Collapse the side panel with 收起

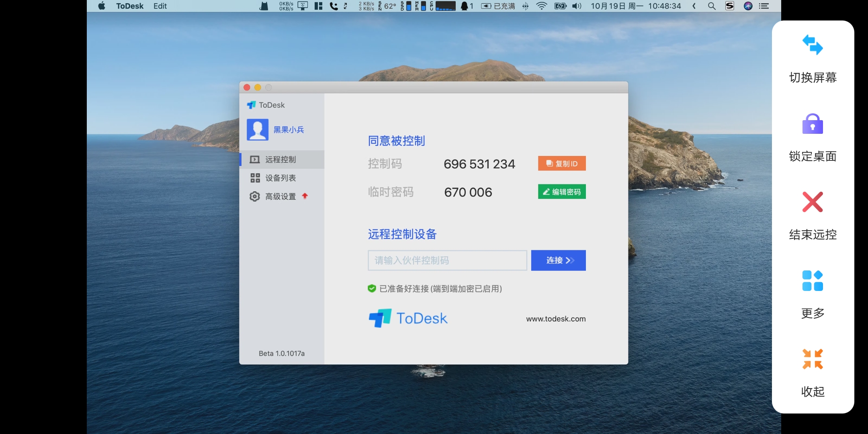click(813, 359)
